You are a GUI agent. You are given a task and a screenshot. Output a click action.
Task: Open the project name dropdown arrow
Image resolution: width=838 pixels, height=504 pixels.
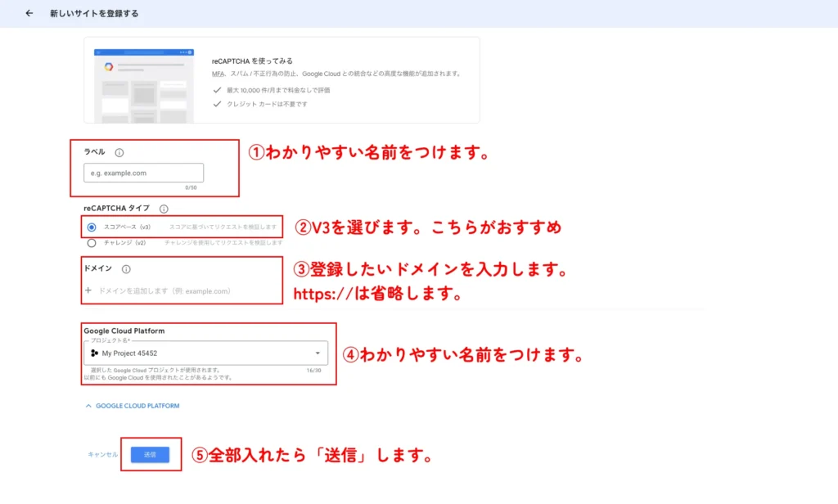pos(317,353)
